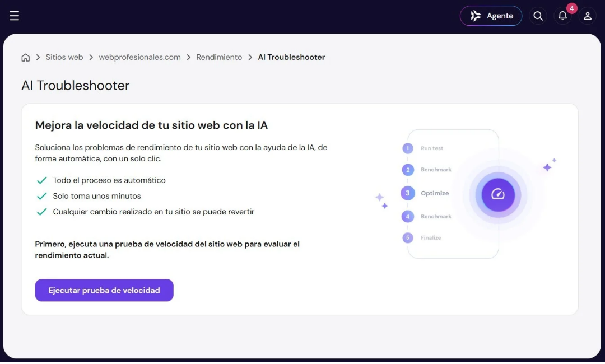
Task: Click the search magnifier icon
Action: [x=538, y=16]
